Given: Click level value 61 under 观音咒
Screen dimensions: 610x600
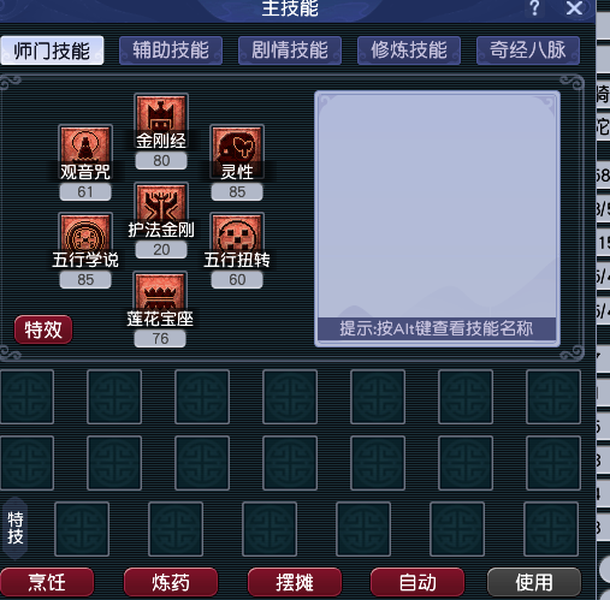Looking at the screenshot, I should pos(85,192).
